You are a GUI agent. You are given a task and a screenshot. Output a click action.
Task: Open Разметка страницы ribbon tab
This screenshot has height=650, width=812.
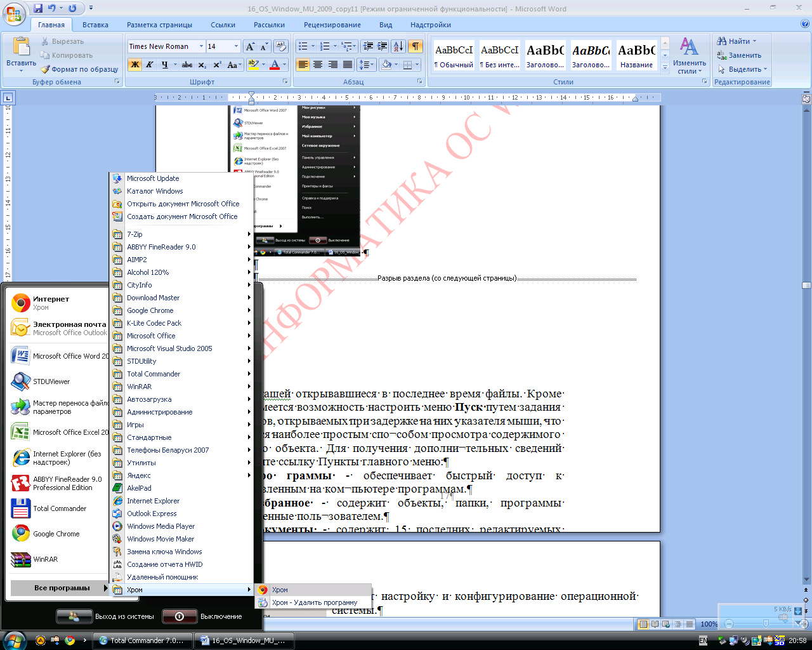[159, 25]
